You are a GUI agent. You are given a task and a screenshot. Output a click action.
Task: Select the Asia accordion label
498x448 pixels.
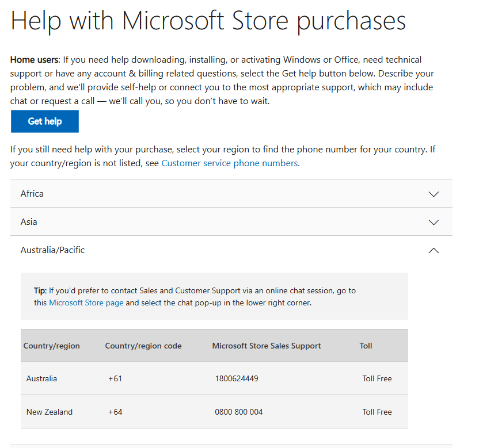click(29, 222)
